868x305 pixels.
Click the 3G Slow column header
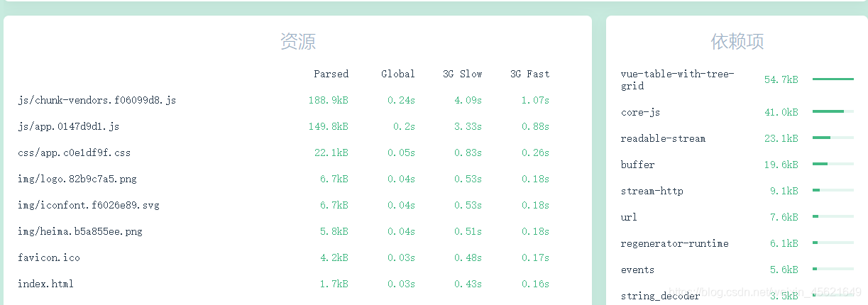pyautogui.click(x=463, y=74)
